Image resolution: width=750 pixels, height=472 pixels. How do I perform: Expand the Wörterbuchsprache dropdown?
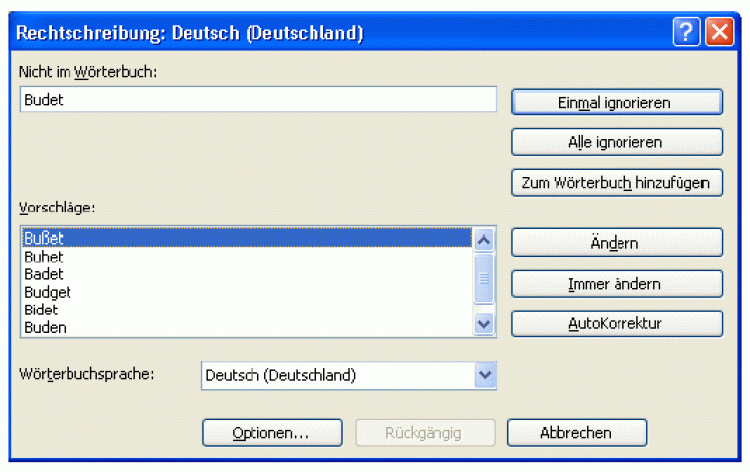[x=485, y=375]
